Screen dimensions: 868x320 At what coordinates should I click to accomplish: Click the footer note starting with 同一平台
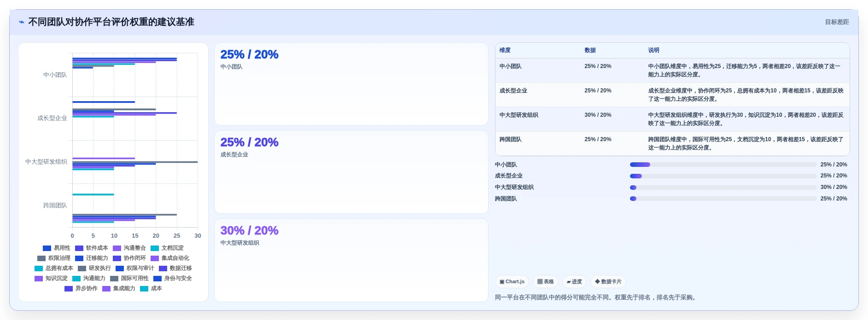pos(596,297)
